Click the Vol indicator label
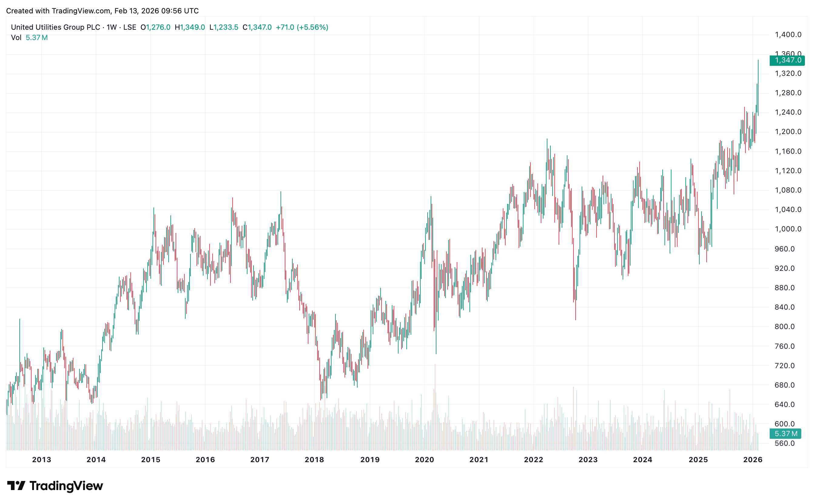 [16, 38]
